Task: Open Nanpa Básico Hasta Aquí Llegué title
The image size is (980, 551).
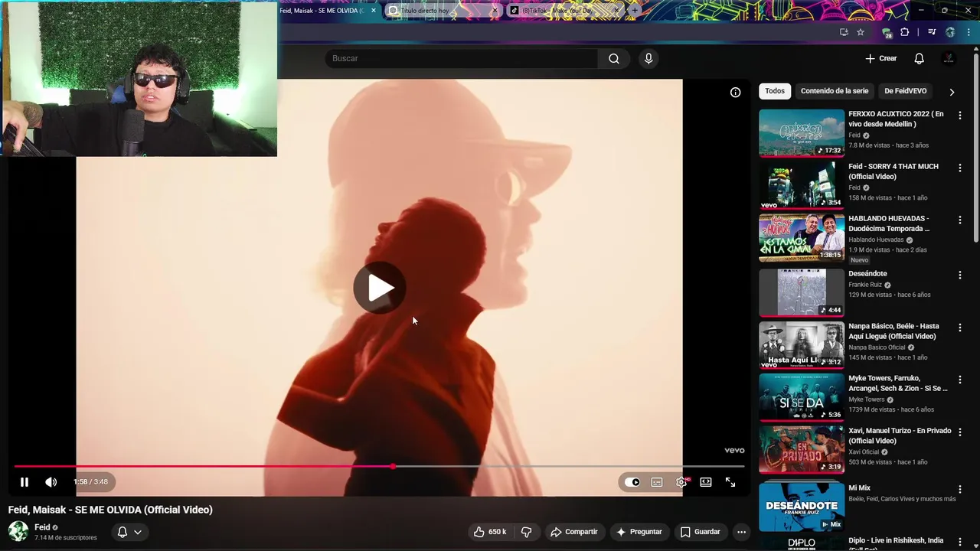Action: (x=893, y=331)
